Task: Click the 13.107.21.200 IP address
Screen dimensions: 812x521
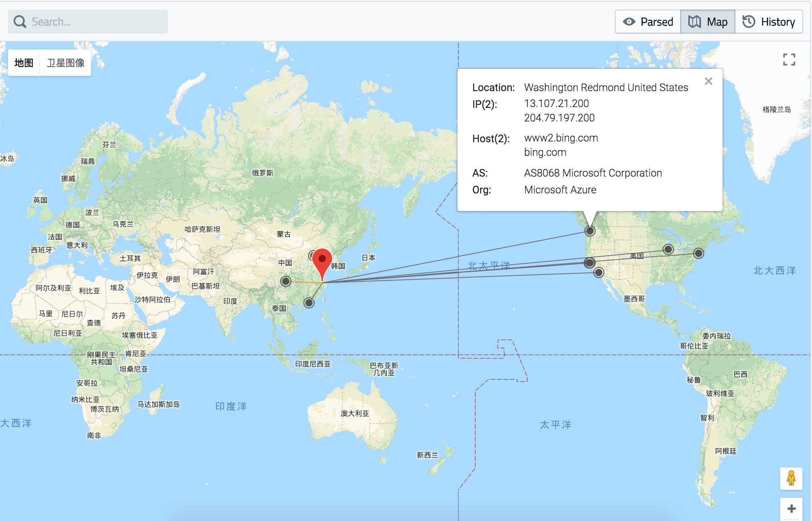Action: pyautogui.click(x=556, y=103)
